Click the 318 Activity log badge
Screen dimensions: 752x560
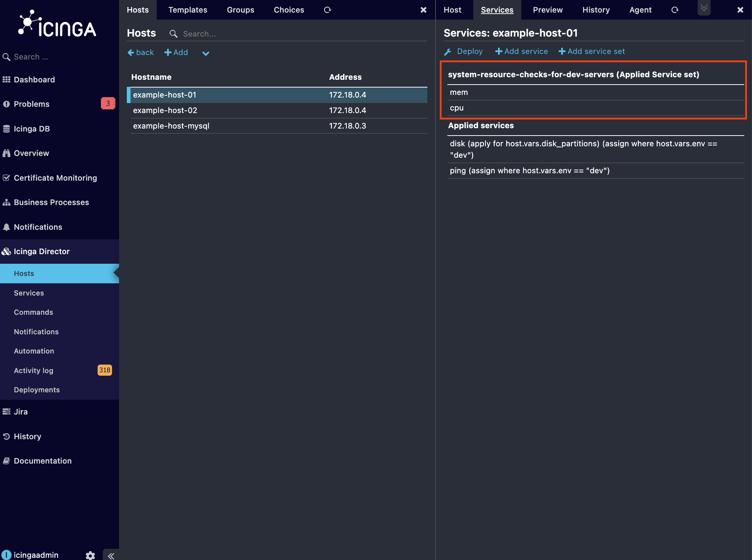point(105,370)
